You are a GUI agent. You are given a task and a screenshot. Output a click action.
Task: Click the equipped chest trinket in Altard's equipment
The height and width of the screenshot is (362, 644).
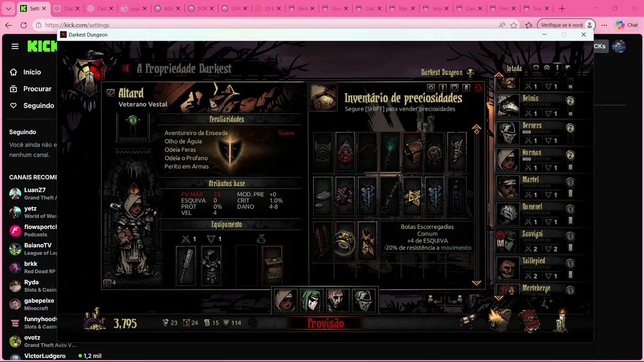[x=272, y=265]
